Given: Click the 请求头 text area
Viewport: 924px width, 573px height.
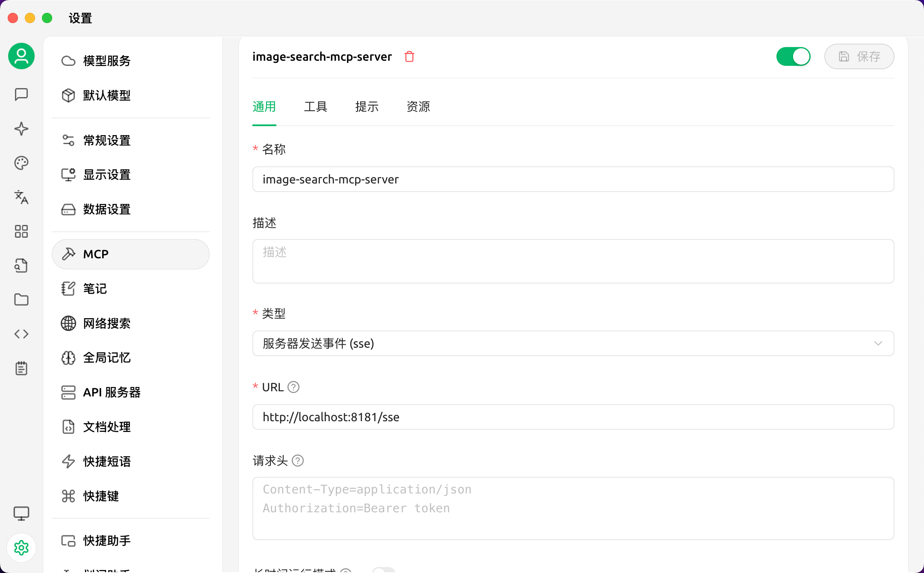Looking at the screenshot, I should click(x=573, y=508).
